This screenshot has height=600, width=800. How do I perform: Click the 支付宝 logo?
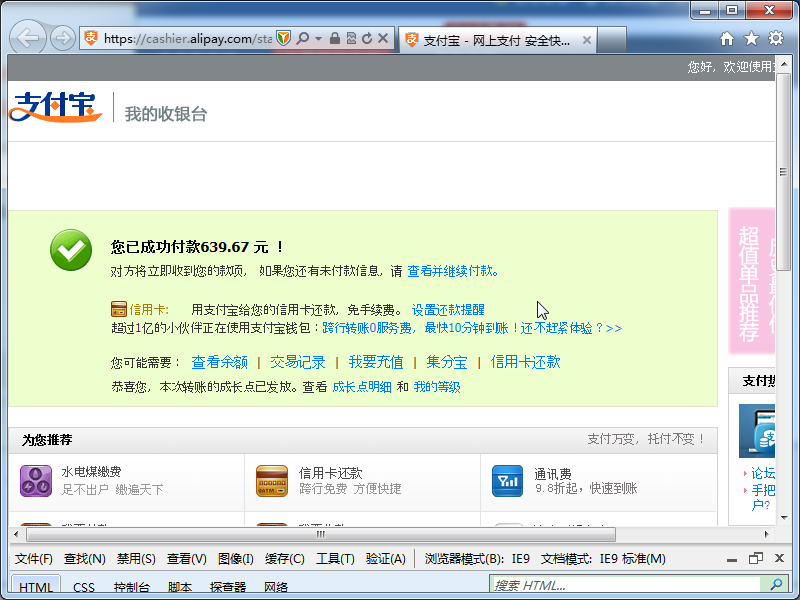click(55, 107)
